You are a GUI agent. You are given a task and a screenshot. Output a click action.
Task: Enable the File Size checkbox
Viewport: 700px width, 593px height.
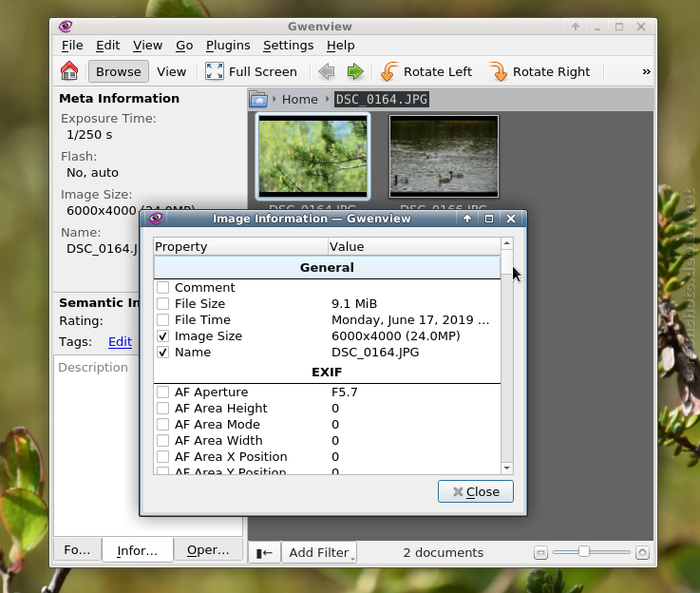point(163,304)
